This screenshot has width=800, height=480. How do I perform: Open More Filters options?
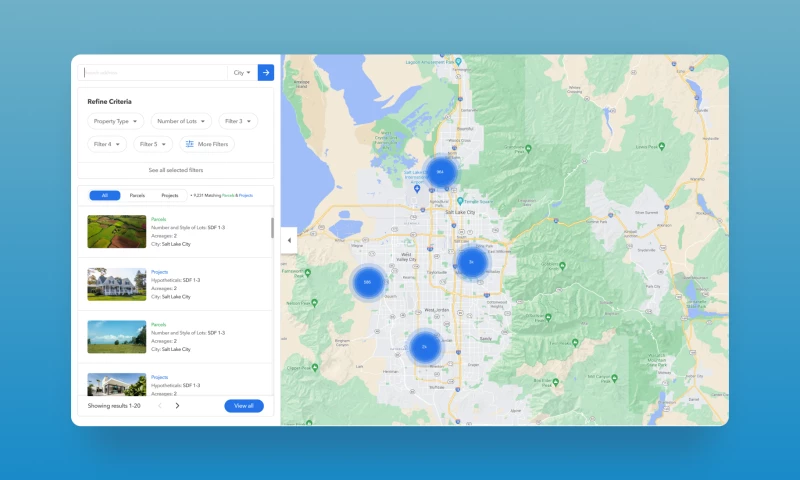tap(207, 144)
